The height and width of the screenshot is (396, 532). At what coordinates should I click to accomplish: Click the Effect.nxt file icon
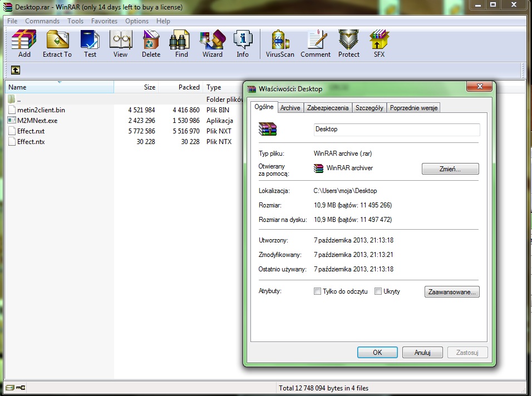(x=12, y=131)
